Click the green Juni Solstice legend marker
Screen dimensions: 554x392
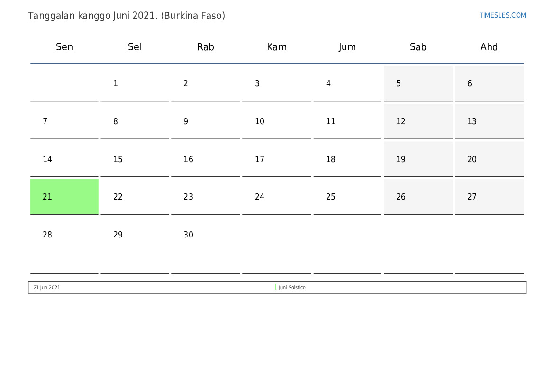click(x=275, y=287)
